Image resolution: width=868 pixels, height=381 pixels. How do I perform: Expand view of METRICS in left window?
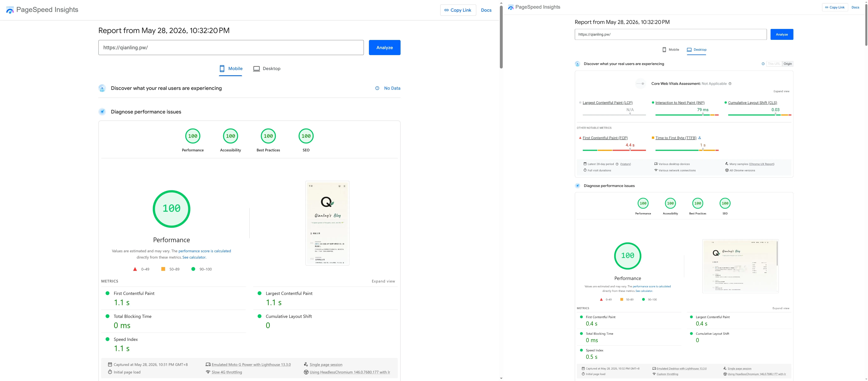pos(383,281)
